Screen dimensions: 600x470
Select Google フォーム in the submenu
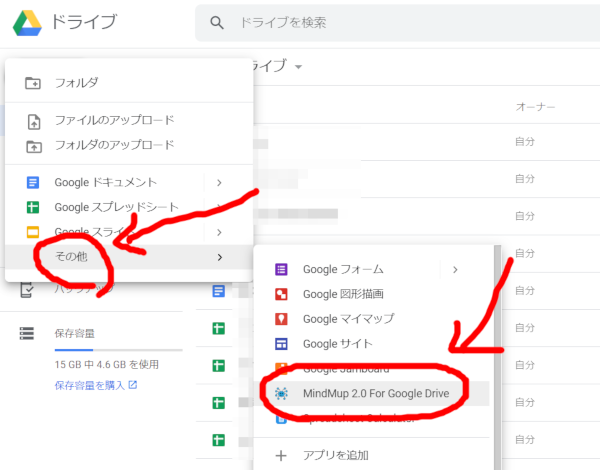(x=343, y=269)
